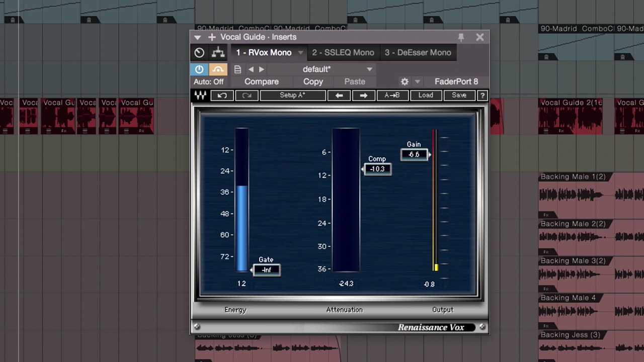Viewport: 644px width, 362px height.
Task: Reset the Output peak value -0.8
Action: (x=429, y=284)
